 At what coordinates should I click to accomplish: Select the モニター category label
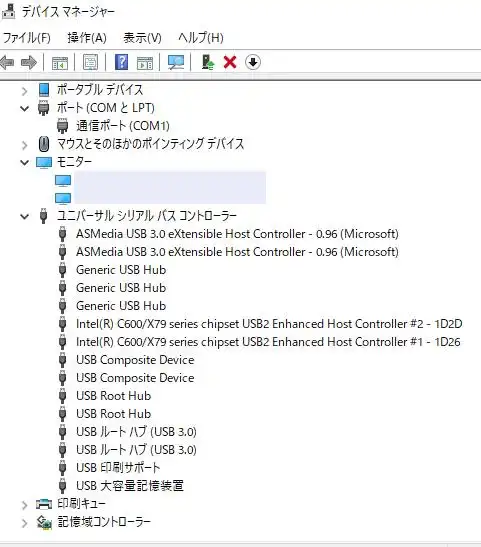(x=74, y=162)
